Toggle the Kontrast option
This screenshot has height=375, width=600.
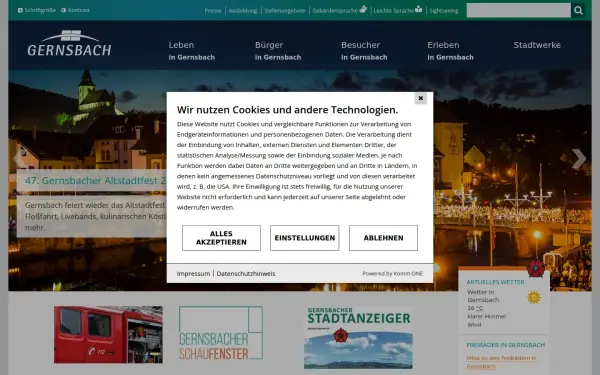[x=75, y=10]
